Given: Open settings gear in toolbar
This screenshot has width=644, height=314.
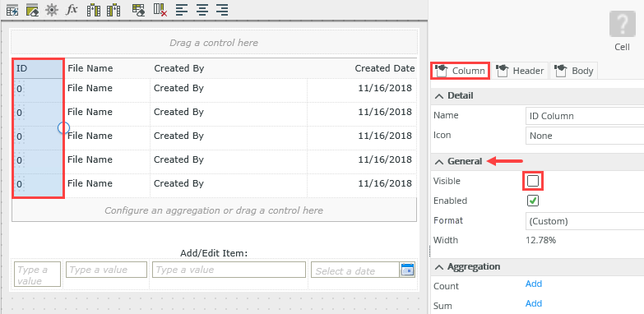Looking at the screenshot, I should [52, 9].
